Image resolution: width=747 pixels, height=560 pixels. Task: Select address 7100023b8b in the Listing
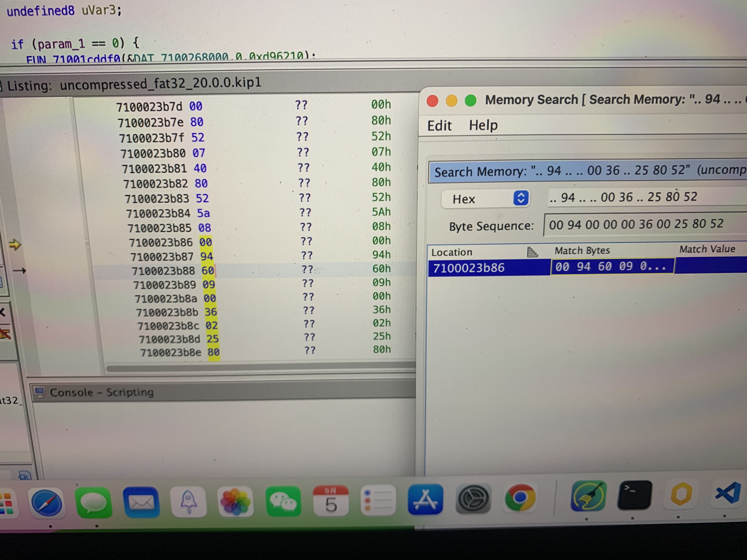167,312
